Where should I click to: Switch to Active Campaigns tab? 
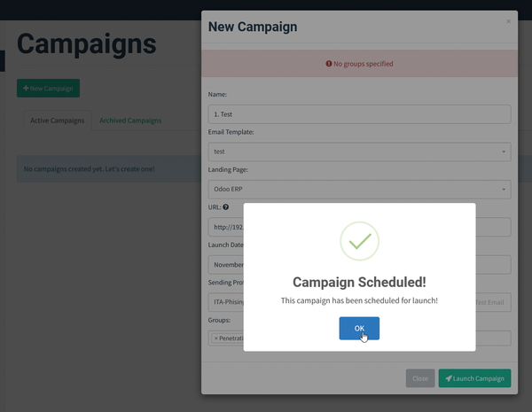58,120
